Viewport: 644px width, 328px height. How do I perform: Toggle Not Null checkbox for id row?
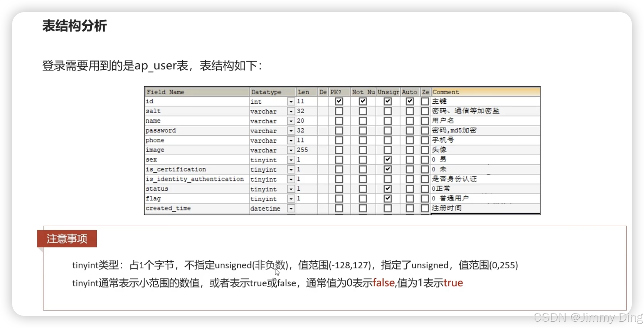[362, 101]
